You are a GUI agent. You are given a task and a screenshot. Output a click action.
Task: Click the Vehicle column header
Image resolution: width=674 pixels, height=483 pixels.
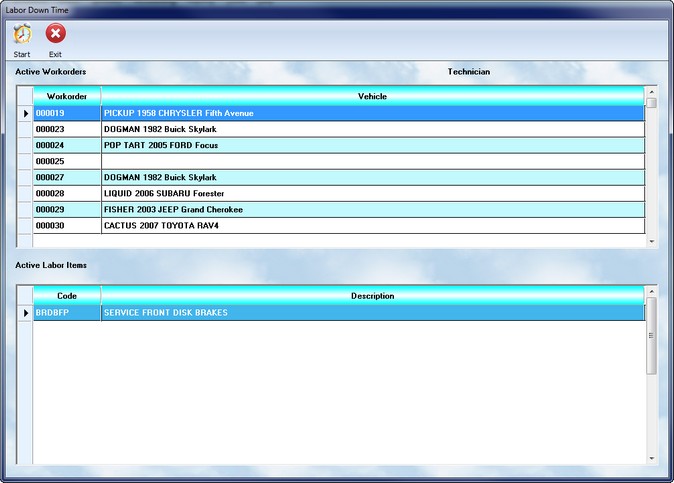(x=372, y=96)
